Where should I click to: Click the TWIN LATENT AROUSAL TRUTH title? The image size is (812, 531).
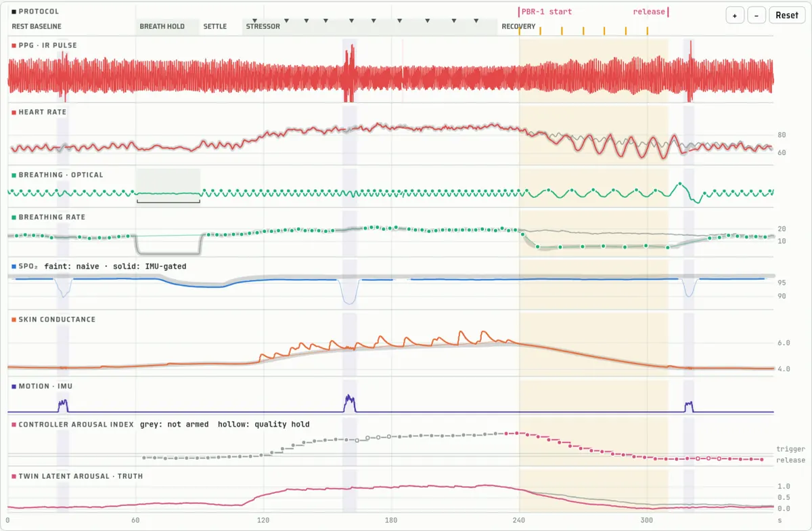click(x=81, y=476)
